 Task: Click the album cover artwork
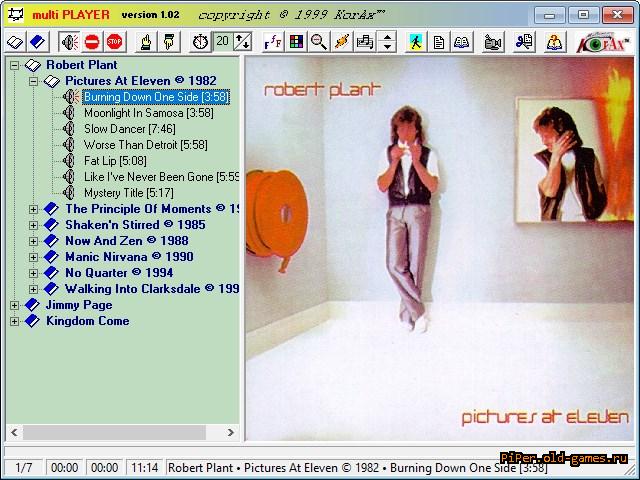coord(440,248)
